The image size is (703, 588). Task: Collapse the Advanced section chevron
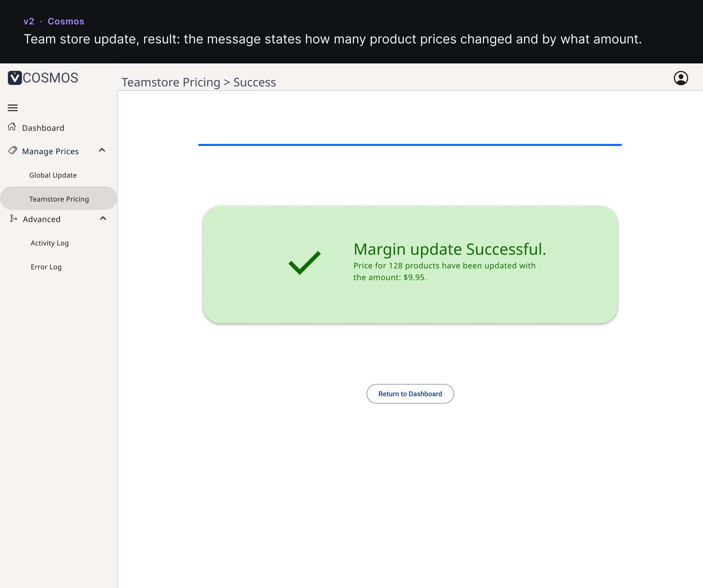click(103, 219)
